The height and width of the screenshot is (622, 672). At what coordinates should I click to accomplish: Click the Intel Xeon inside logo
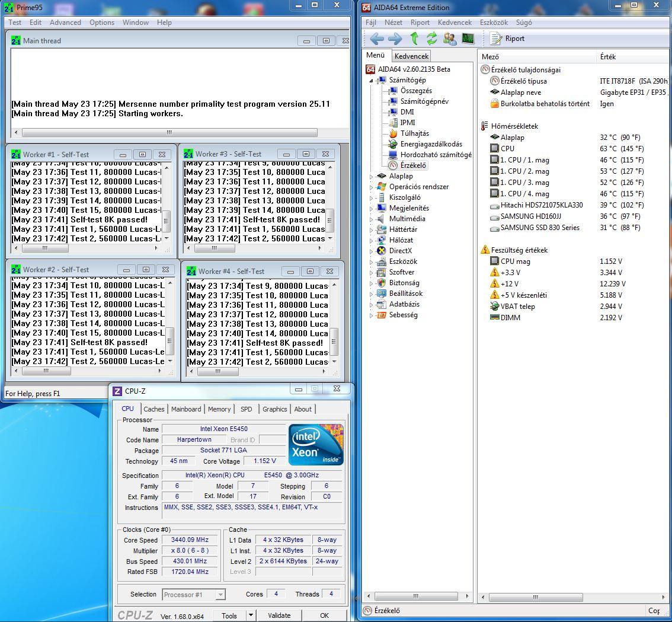316,445
